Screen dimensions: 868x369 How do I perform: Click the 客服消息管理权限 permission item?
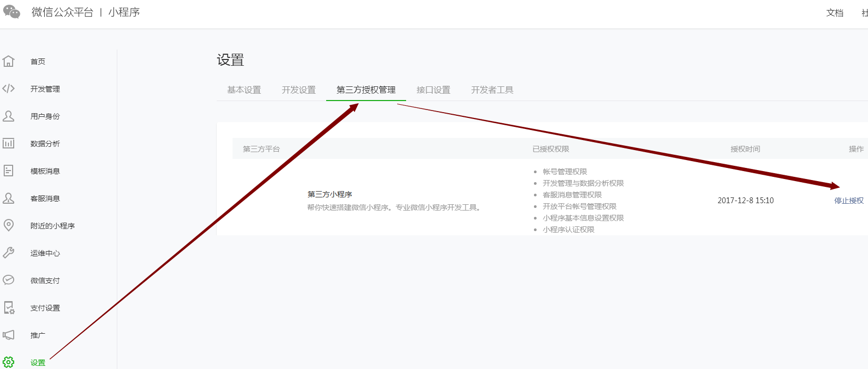pos(572,195)
